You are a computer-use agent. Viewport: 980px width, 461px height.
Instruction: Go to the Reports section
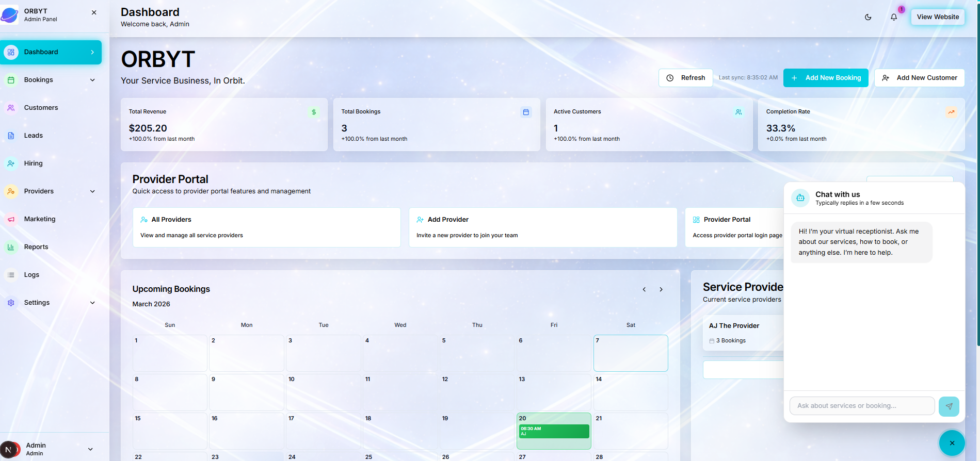pyautogui.click(x=36, y=247)
